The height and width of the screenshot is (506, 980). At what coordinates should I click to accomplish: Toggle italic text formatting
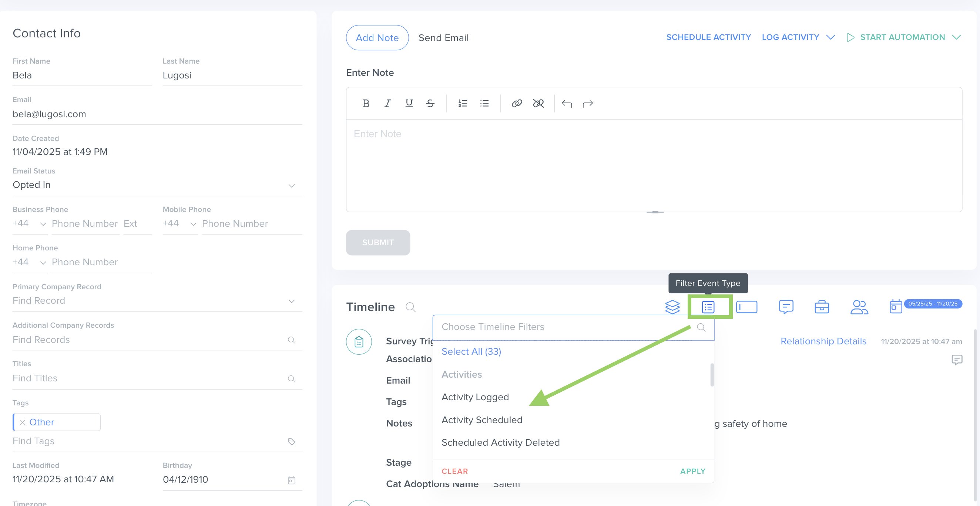(x=387, y=104)
